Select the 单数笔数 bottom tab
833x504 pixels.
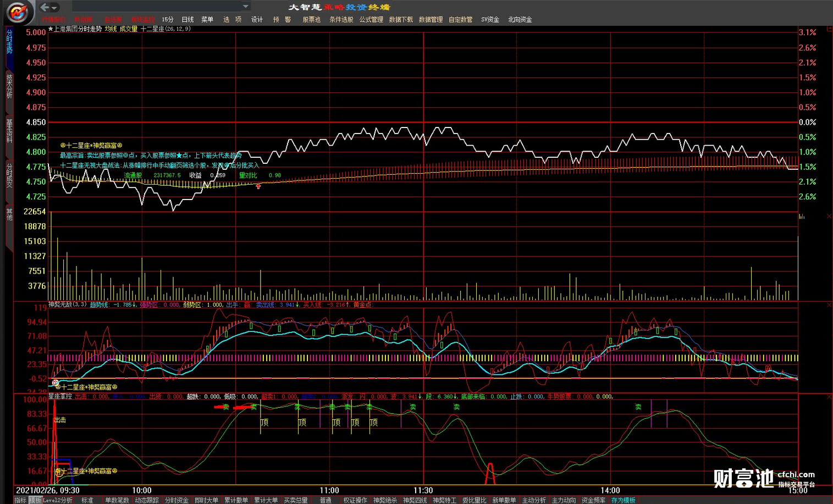[117, 500]
